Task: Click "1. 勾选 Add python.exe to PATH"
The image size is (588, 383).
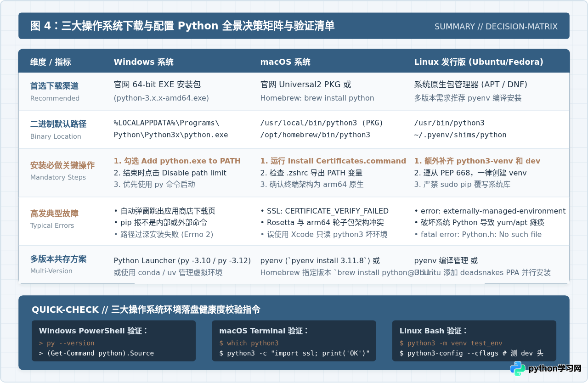Action: pos(177,161)
